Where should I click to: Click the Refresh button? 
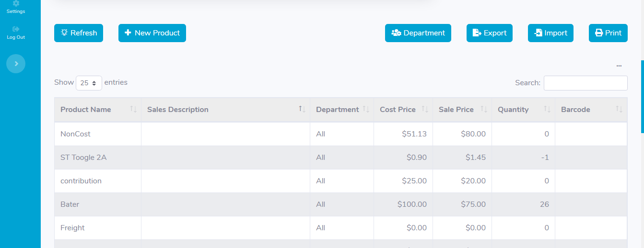[x=79, y=33]
